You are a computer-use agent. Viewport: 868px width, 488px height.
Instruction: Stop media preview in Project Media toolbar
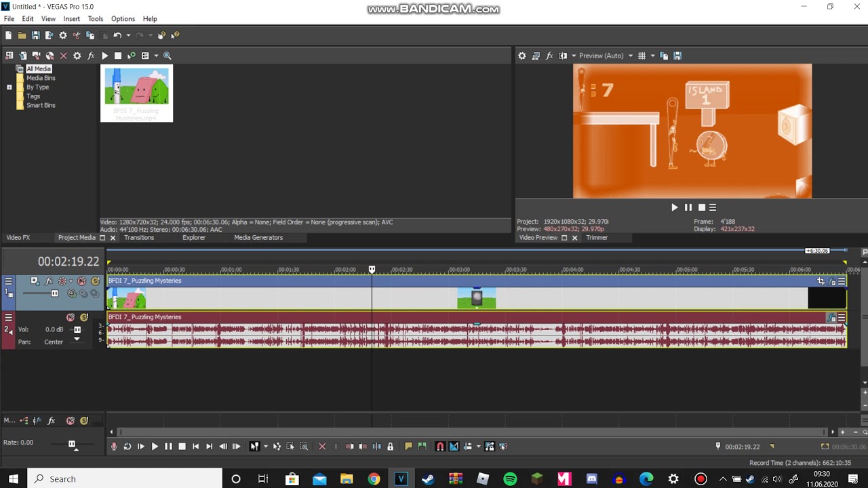(118, 56)
